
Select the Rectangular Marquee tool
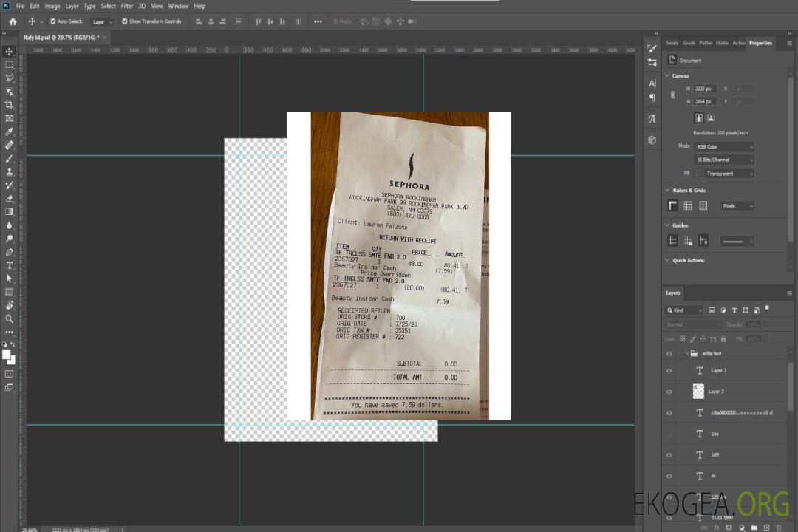click(9, 65)
